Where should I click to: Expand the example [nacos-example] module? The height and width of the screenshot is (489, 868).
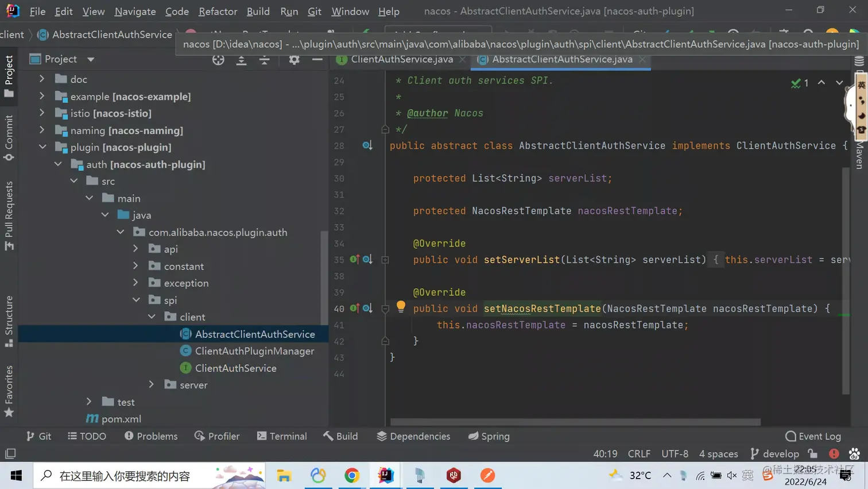pyautogui.click(x=42, y=96)
